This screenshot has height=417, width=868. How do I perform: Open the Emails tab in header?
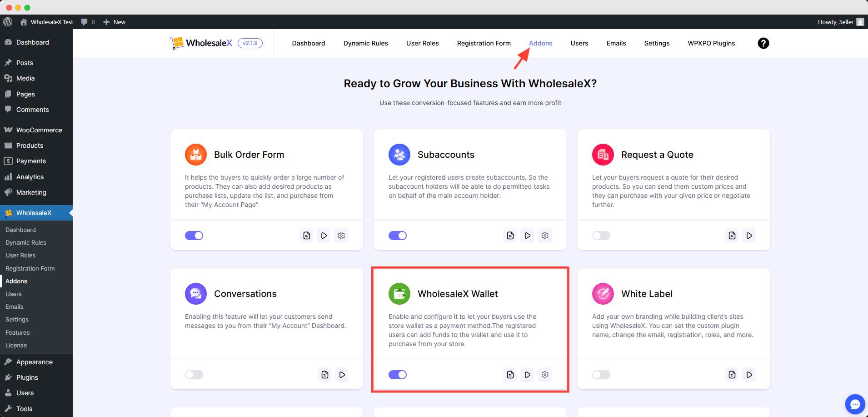[x=616, y=43]
